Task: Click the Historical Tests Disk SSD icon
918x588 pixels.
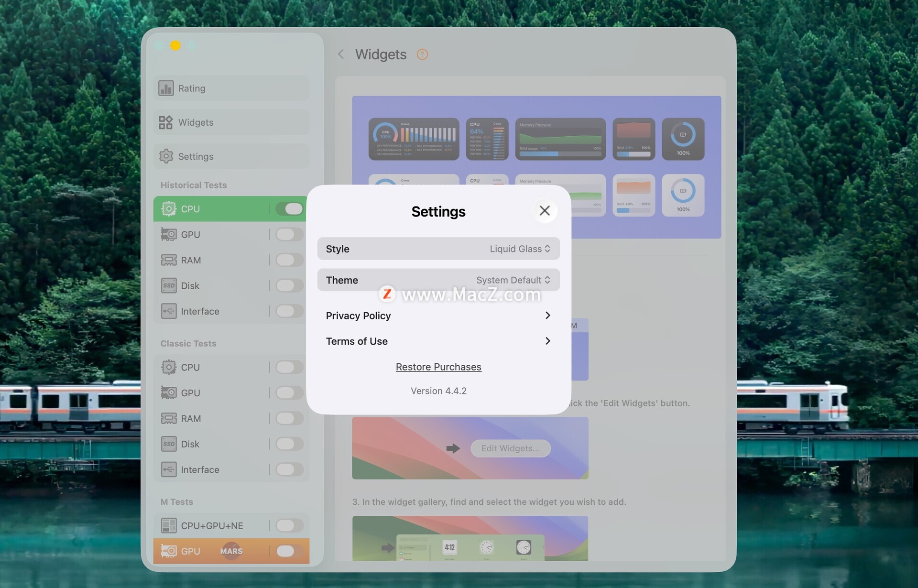Action: (x=169, y=285)
